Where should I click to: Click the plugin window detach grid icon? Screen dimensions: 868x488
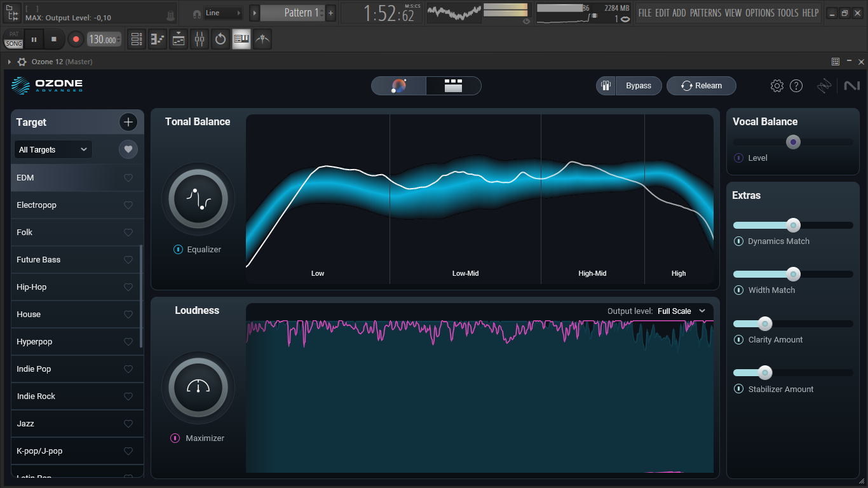click(x=836, y=62)
